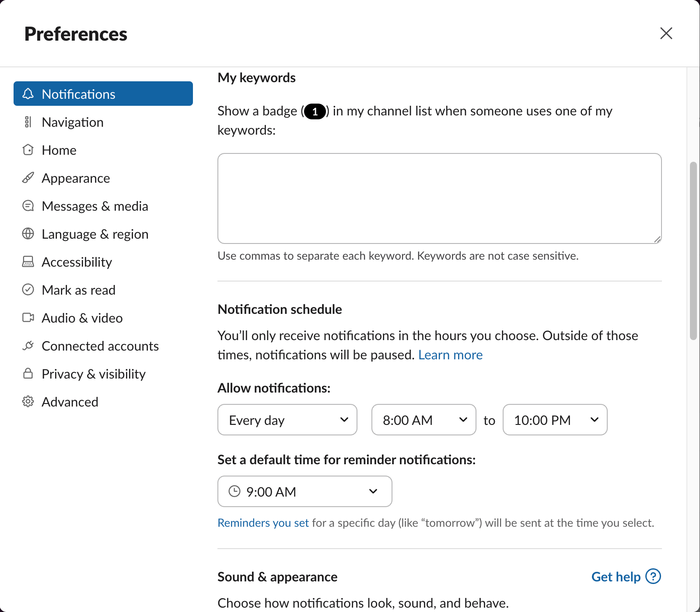Screen dimensions: 700x612
Task: Click the Preferences dialog title
Action: (x=76, y=34)
